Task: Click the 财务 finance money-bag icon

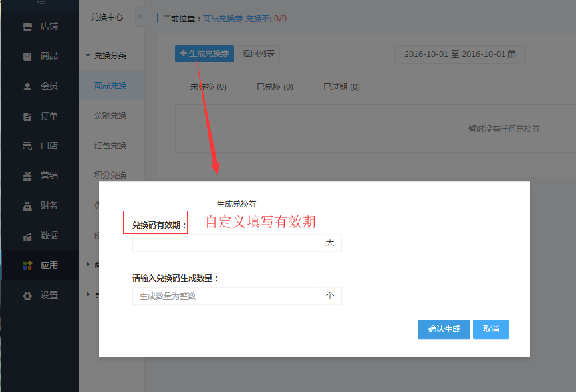Action: (x=27, y=206)
